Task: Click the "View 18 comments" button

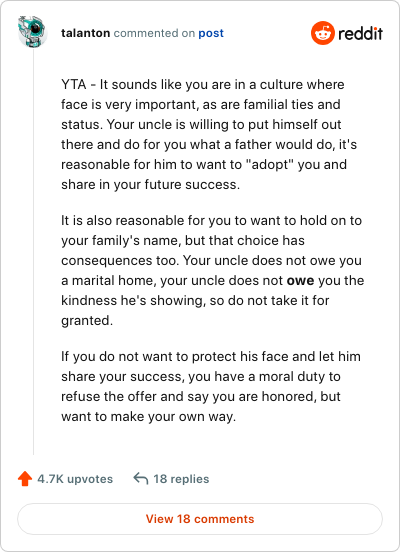Action: coord(200,519)
